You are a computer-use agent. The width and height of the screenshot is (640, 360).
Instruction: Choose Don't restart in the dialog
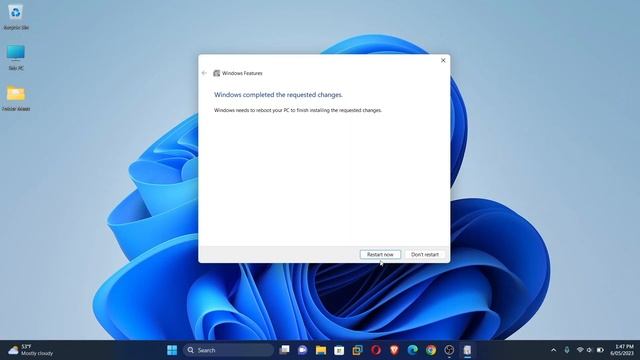coord(424,254)
